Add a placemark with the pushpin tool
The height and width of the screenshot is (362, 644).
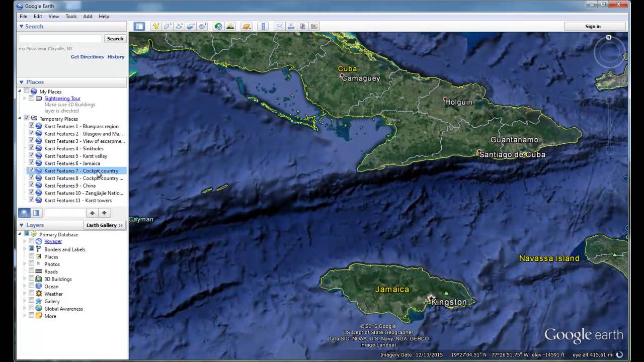(156, 27)
